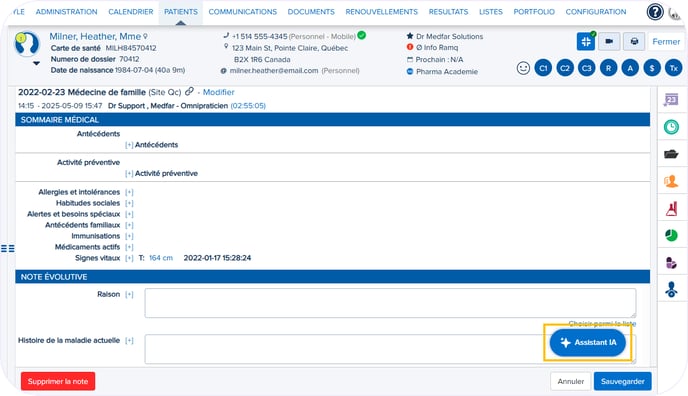Click the Supprimer la note button
This screenshot has height=396, width=688.
pyautogui.click(x=58, y=382)
